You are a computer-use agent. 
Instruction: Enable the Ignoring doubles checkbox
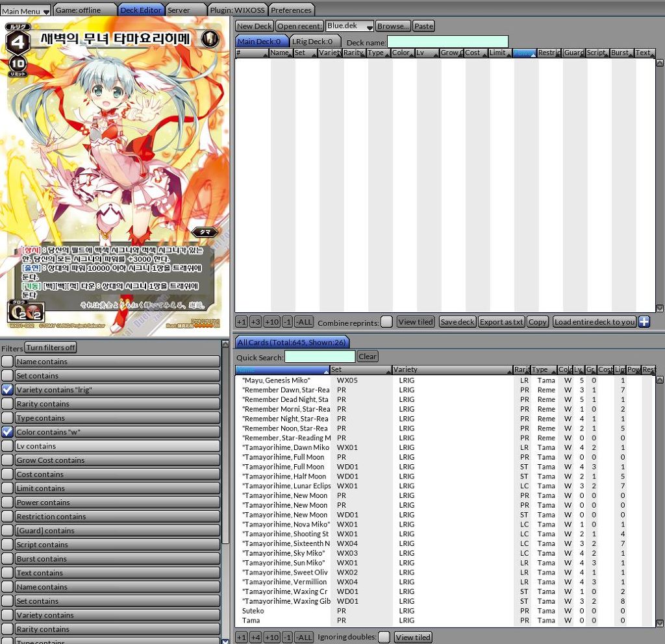pyautogui.click(x=384, y=637)
